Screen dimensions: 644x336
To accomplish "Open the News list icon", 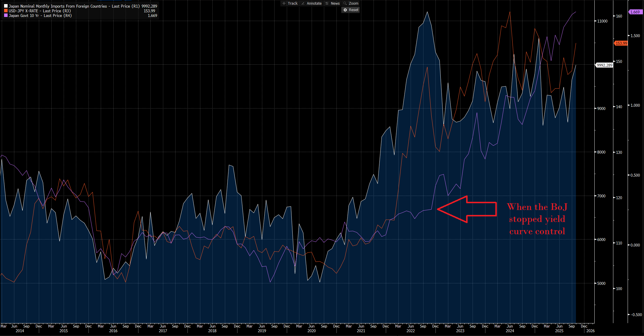I will point(327,3).
